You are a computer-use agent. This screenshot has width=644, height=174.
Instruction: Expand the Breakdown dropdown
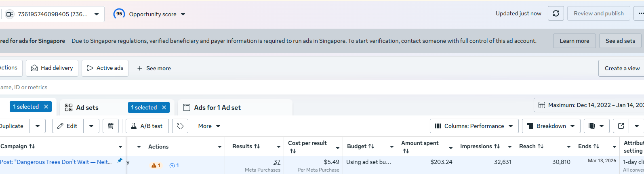pos(551,126)
